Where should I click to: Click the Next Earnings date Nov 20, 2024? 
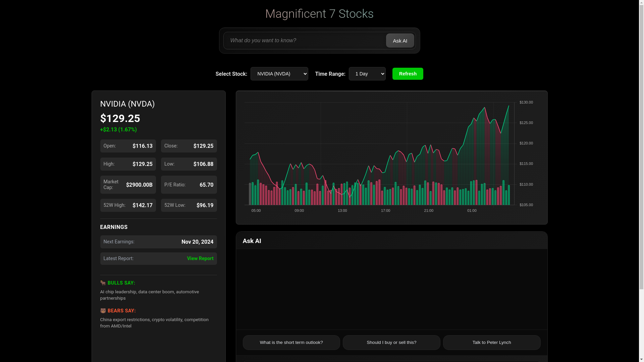coord(197,242)
